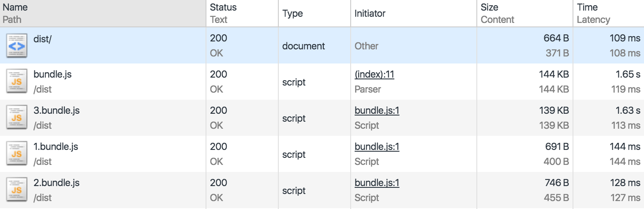Open bundle.js:1 initiator for 3.bundle.js
The width and height of the screenshot is (644, 209).
(x=377, y=111)
